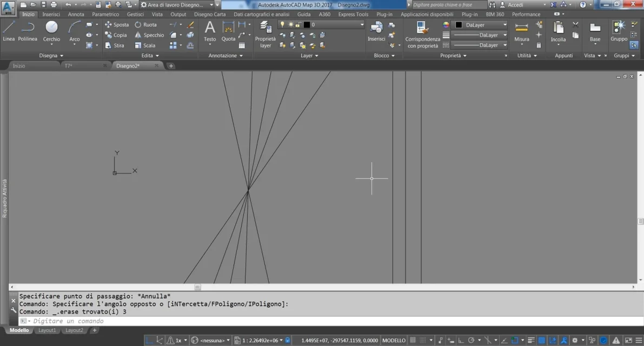Click Corrispondenza con proprietà icon
The height and width of the screenshot is (346, 644).
point(423,35)
